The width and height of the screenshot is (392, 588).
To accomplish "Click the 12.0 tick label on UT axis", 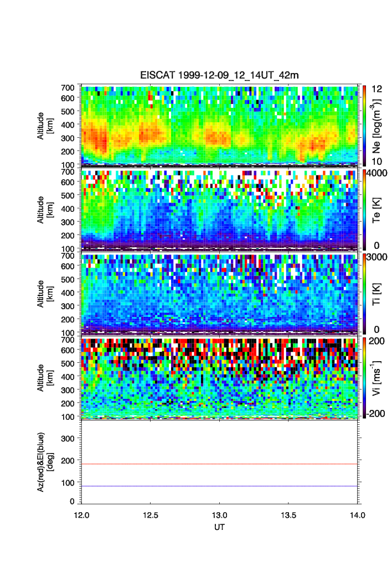I will (82, 514).
